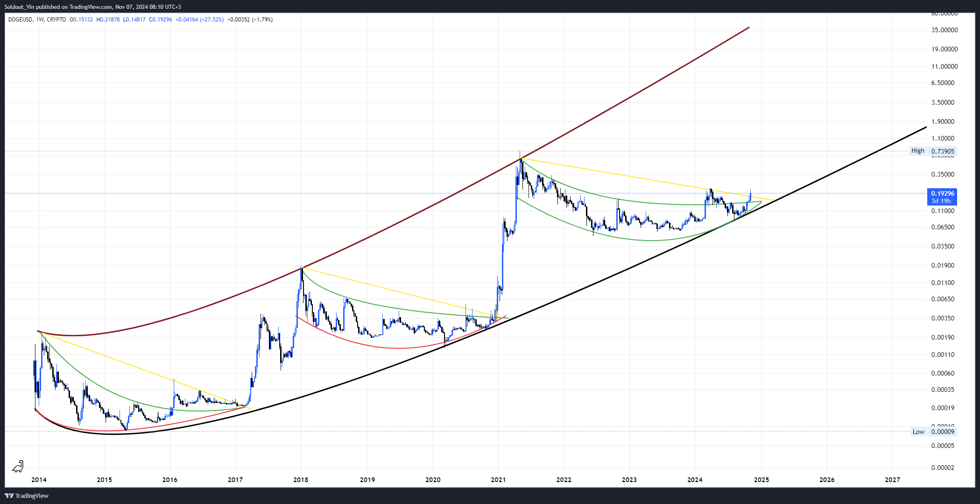The height and width of the screenshot is (504, 980).
Task: Click the 0.01100 price axis label
Action: pyautogui.click(x=943, y=283)
